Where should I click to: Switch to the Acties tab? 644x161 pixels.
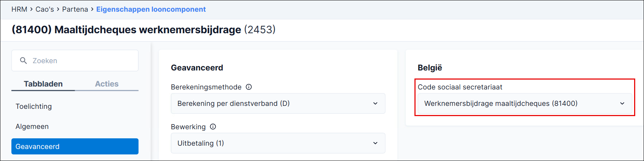(x=107, y=84)
